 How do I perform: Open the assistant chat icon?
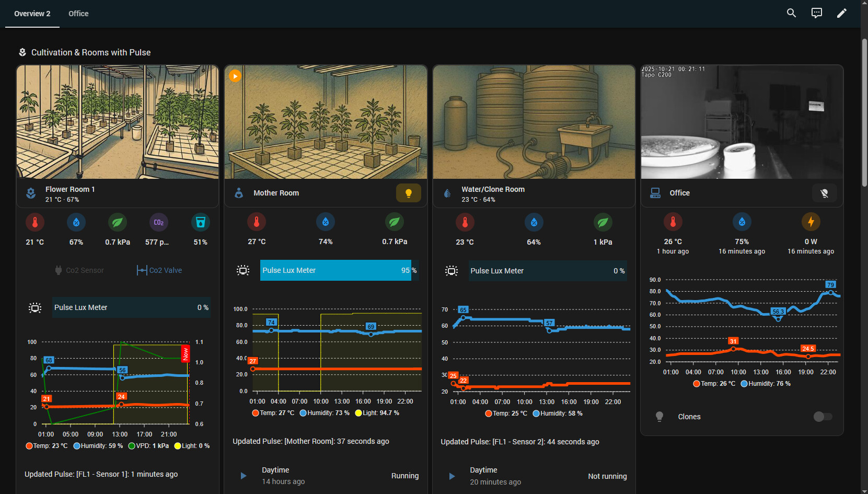816,13
